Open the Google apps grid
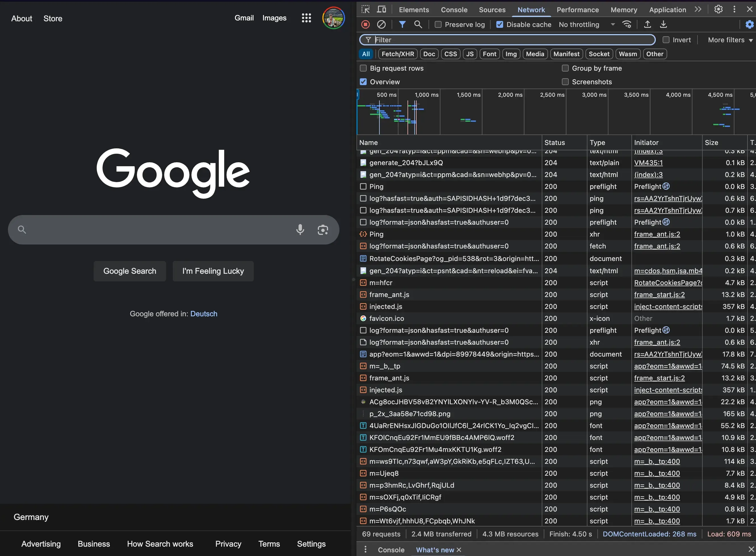This screenshot has height=556, width=756. click(x=306, y=18)
